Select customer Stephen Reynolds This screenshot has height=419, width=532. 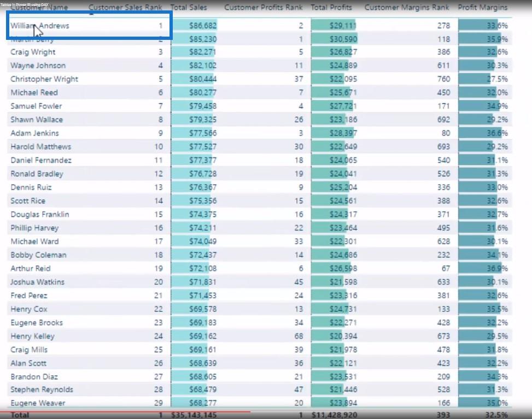[x=42, y=390]
